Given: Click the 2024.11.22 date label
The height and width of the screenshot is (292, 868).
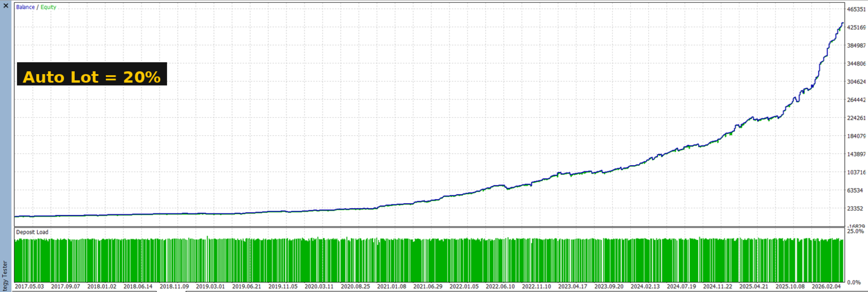Looking at the screenshot, I should point(719,286).
